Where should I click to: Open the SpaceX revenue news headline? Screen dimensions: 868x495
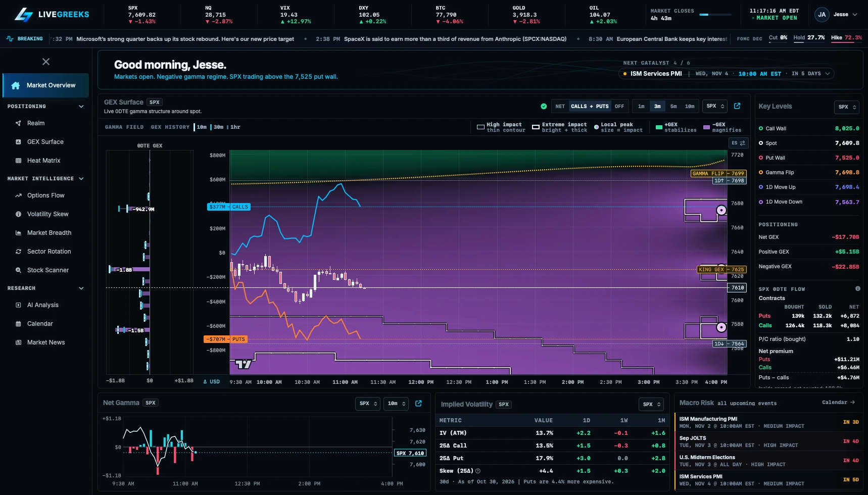455,39
